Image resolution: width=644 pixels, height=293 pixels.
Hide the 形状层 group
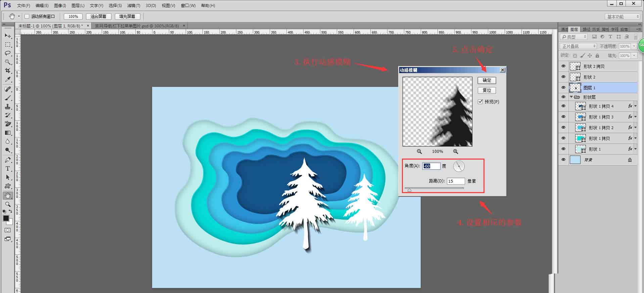click(563, 97)
